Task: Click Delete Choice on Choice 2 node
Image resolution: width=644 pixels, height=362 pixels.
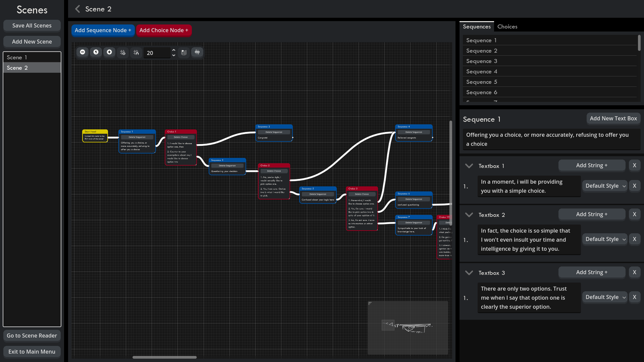Action: [274, 171]
